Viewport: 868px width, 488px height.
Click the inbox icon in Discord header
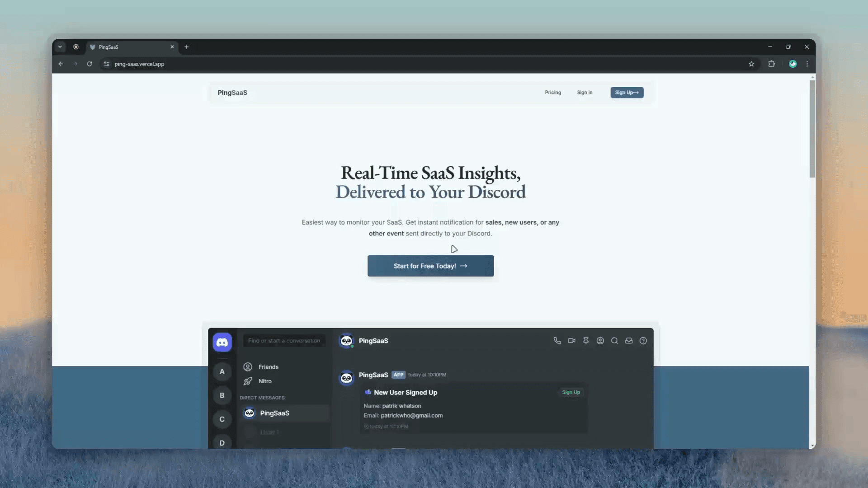click(629, 340)
